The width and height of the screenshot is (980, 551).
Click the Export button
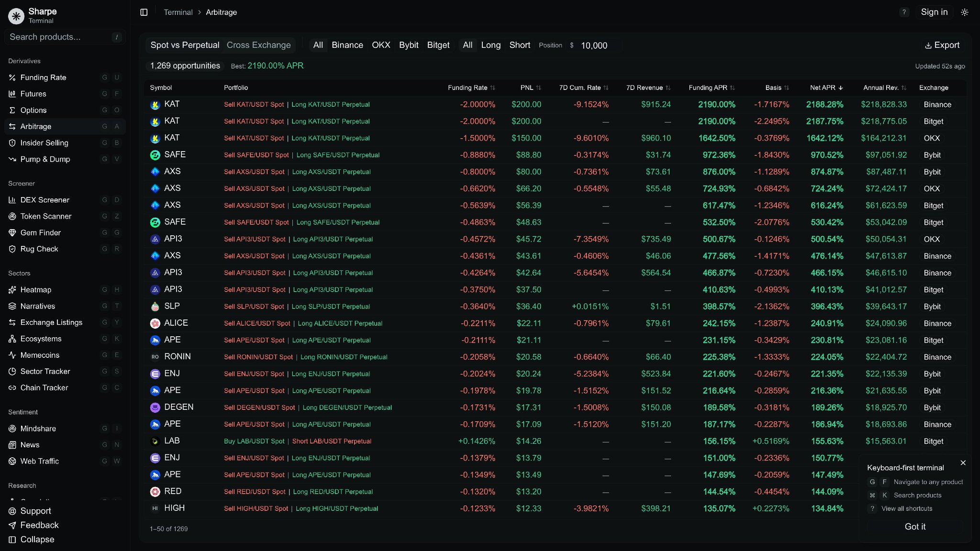pos(942,45)
